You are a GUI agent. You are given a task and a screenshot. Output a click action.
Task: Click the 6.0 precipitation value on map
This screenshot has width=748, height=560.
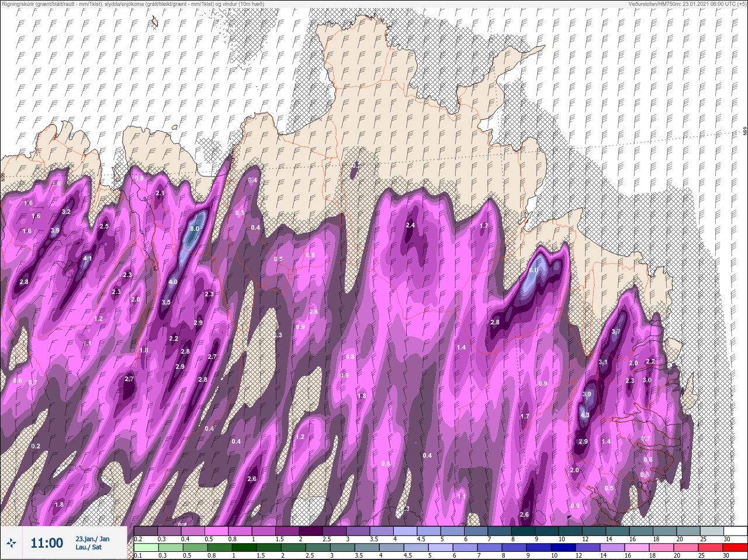[533, 271]
